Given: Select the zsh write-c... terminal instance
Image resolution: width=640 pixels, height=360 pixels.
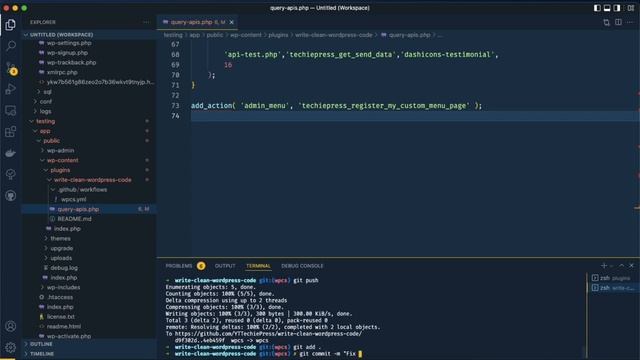Looking at the screenshot, I should (611, 288).
